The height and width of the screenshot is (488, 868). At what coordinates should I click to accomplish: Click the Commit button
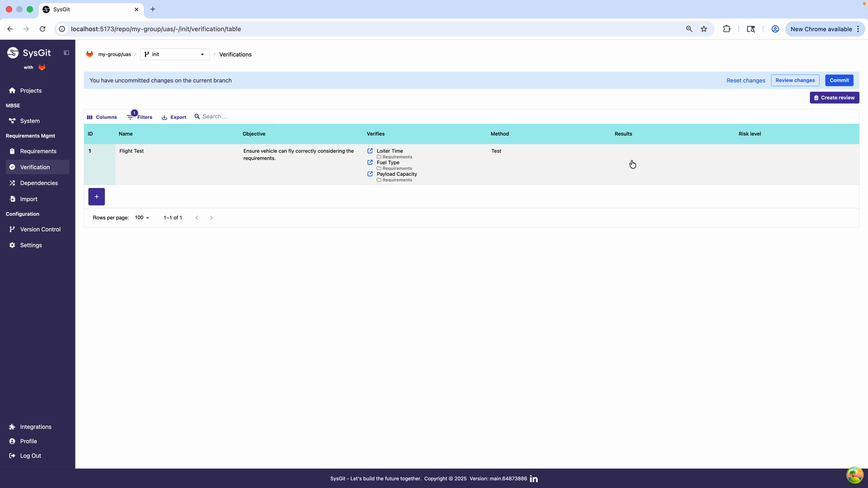(x=839, y=80)
